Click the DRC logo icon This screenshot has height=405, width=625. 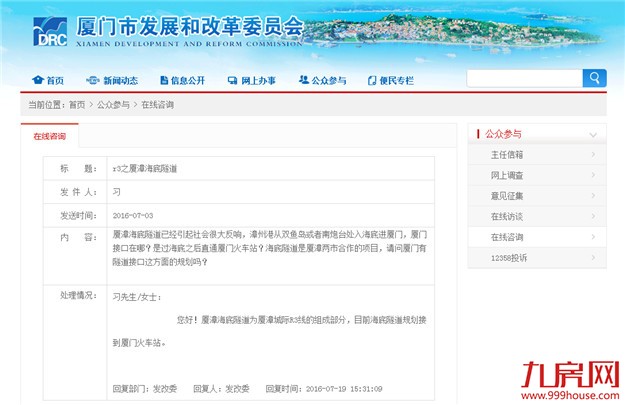(50, 31)
